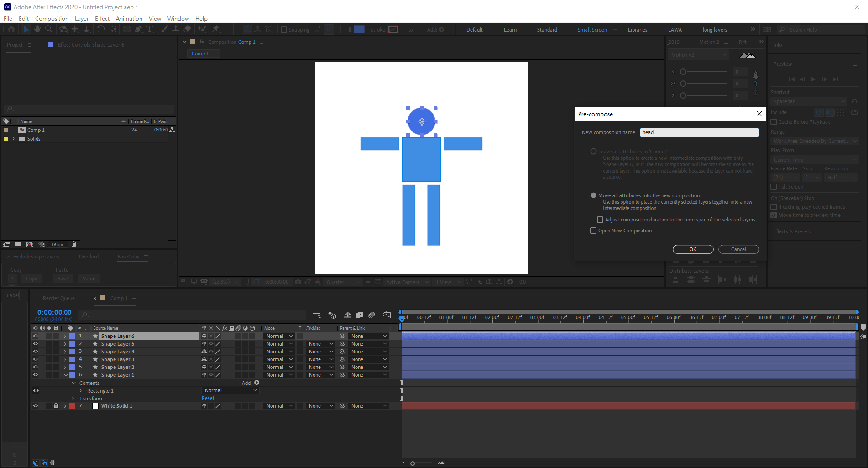Open Parent dropdown for White Solid 1
The width and height of the screenshot is (868, 468).
click(x=369, y=406)
